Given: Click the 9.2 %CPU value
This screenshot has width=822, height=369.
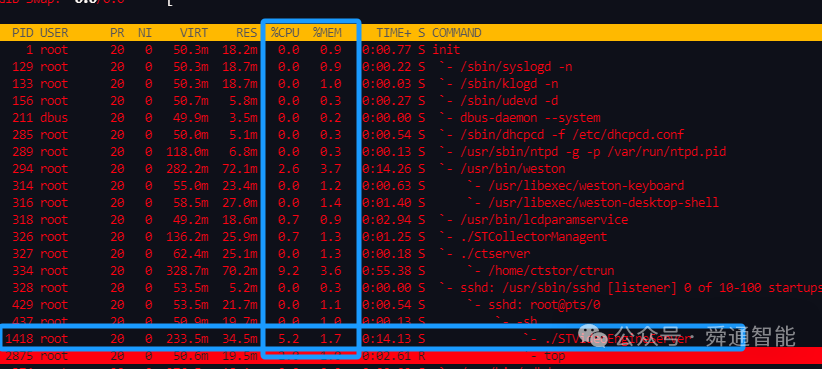Looking at the screenshot, I should pyautogui.click(x=289, y=270).
